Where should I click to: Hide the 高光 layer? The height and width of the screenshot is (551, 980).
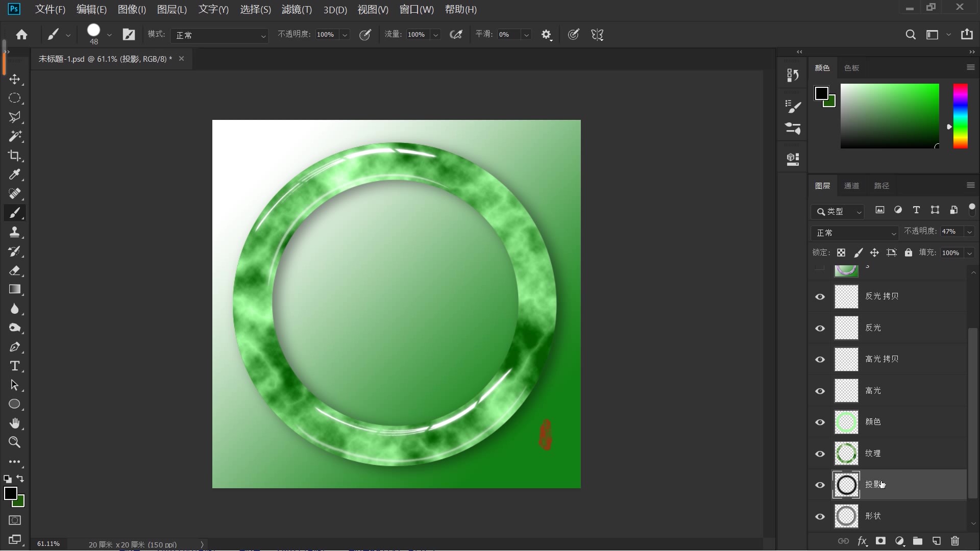(x=820, y=391)
